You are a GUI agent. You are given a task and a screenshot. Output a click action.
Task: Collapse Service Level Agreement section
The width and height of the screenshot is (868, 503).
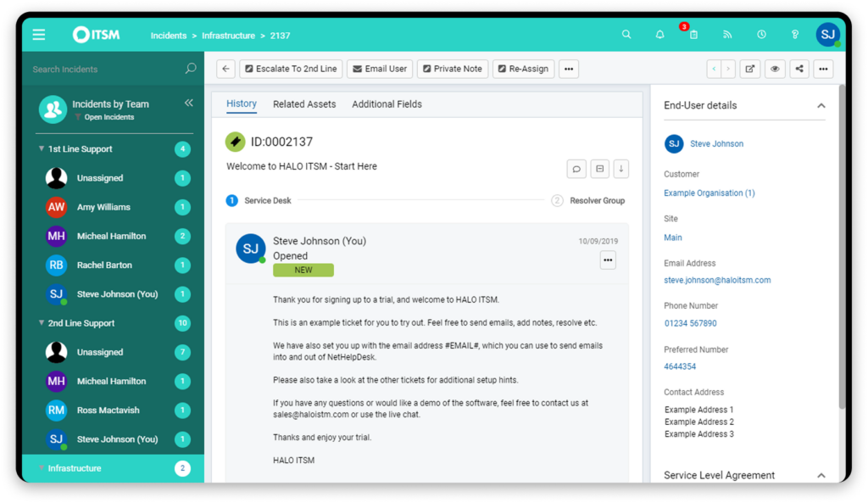(x=821, y=475)
